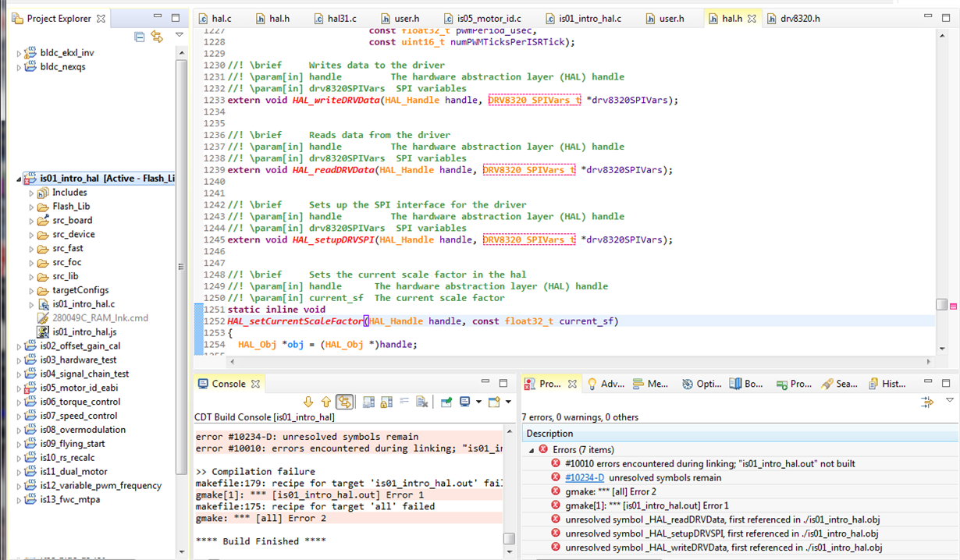Select unresolved symbol _HAL_readDRVData error
Screen dimensions: 960x560
click(722, 519)
